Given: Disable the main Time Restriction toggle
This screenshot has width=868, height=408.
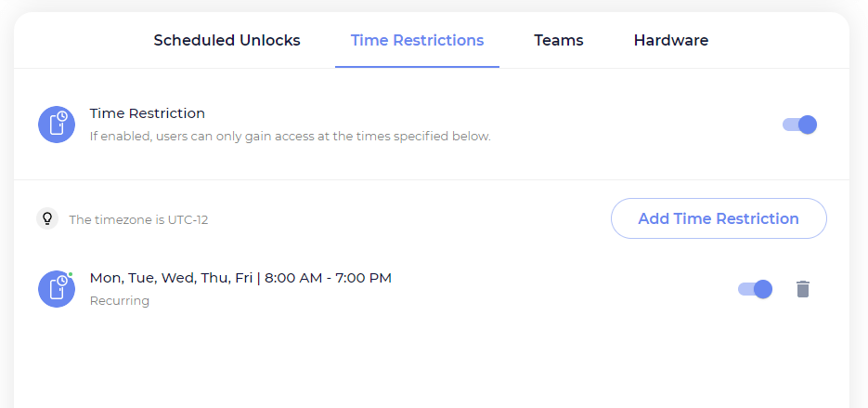Looking at the screenshot, I should [x=799, y=125].
